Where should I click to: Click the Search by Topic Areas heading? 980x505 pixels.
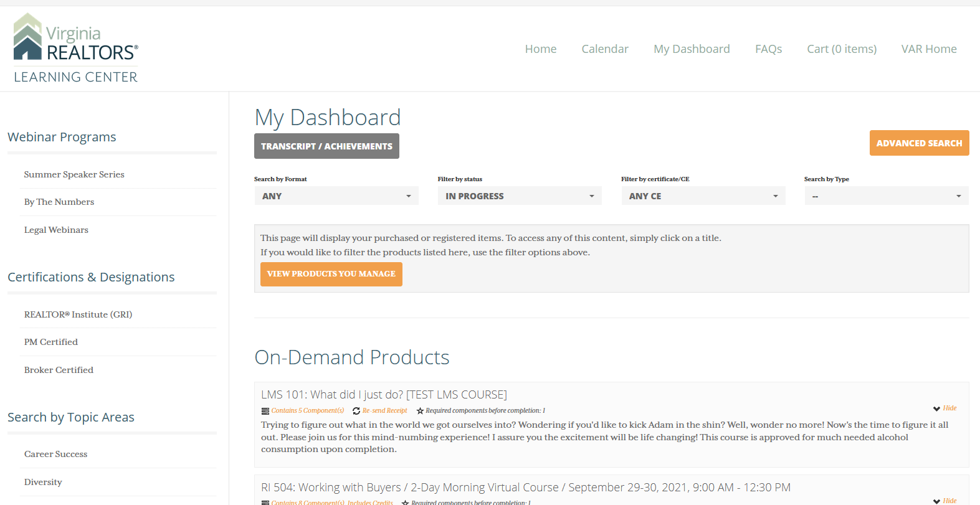pos(71,417)
